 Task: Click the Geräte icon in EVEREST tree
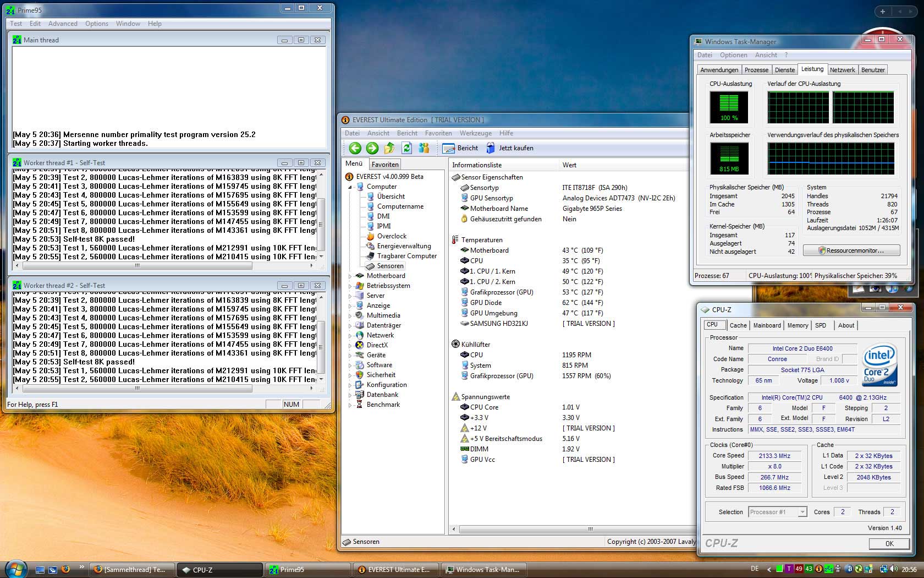point(360,355)
